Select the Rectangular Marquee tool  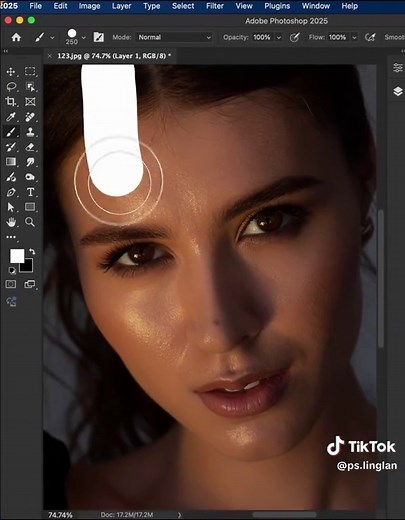[x=30, y=71]
